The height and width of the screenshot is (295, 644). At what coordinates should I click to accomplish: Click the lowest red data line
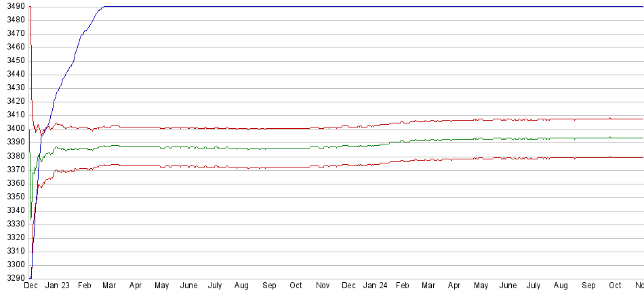pyautogui.click(x=271, y=167)
